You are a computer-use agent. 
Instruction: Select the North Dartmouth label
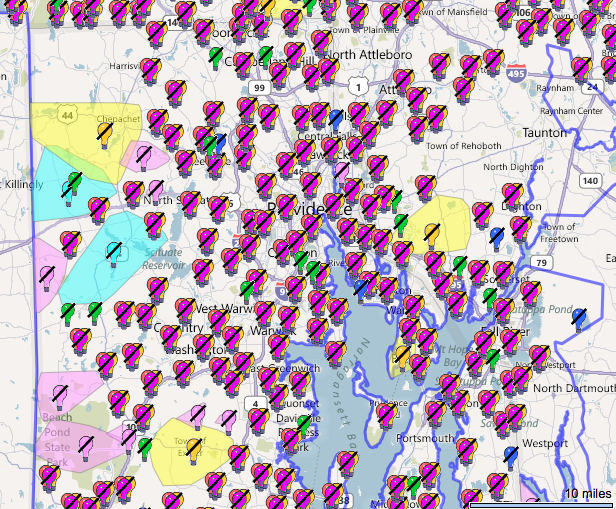(x=574, y=388)
